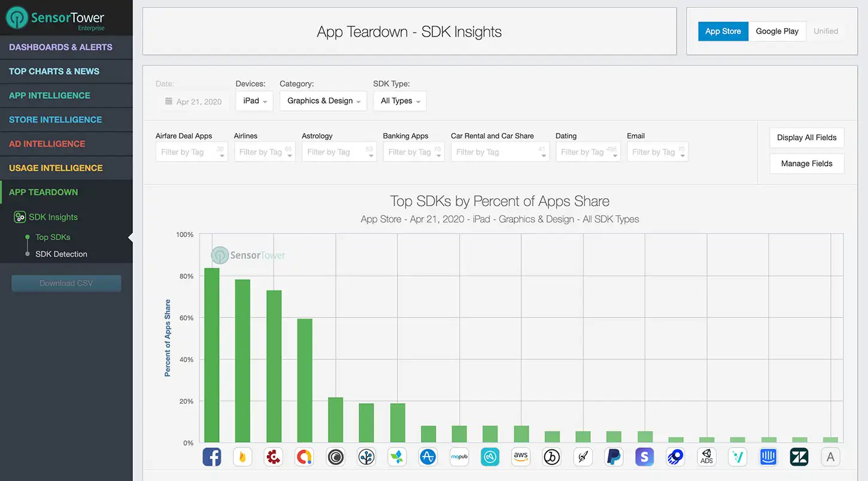Open the Astrology tag filter
The width and height of the screenshot is (868, 481).
tap(339, 152)
